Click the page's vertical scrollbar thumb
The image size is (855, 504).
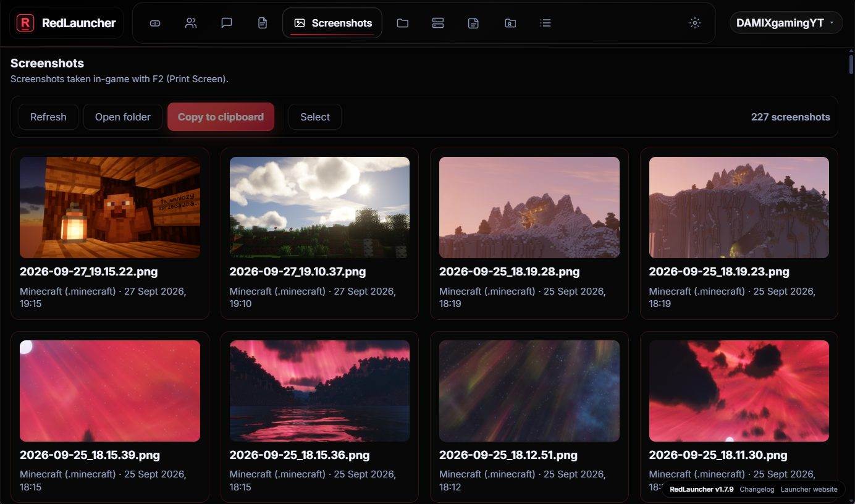[x=851, y=65]
